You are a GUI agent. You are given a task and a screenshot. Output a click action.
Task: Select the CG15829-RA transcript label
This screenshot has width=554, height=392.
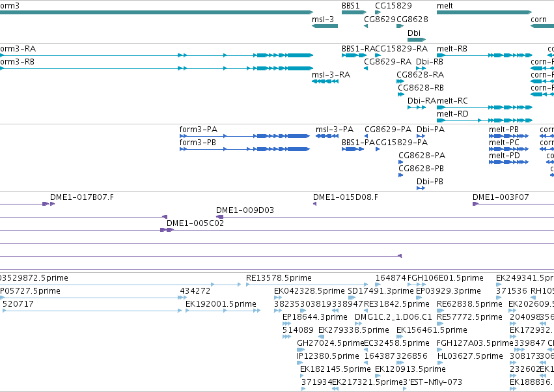(402, 49)
